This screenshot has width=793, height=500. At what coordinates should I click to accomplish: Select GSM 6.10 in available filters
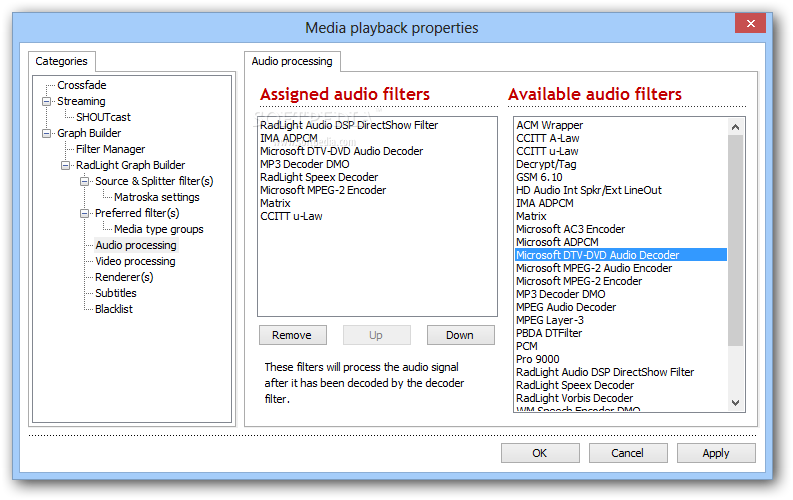tap(621, 177)
